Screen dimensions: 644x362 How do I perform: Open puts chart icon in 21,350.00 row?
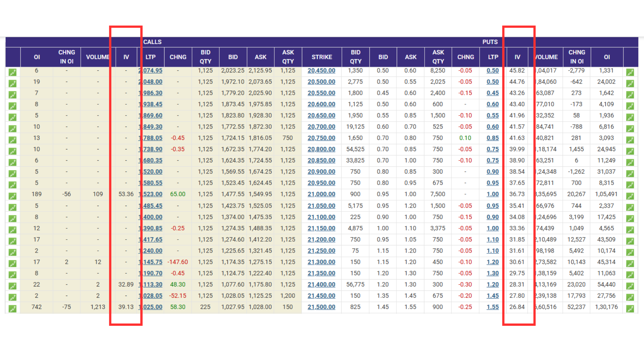[x=630, y=275]
